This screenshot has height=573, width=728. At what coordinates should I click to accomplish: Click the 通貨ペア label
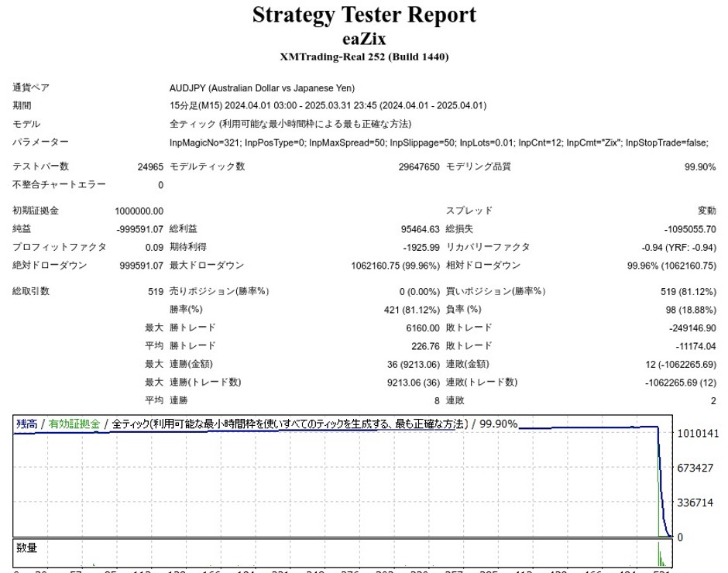click(31, 87)
